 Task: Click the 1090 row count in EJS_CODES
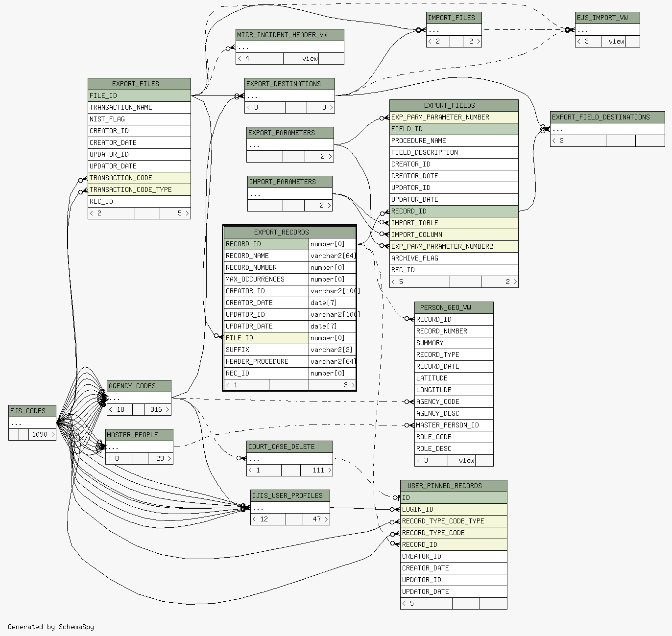pyautogui.click(x=42, y=434)
